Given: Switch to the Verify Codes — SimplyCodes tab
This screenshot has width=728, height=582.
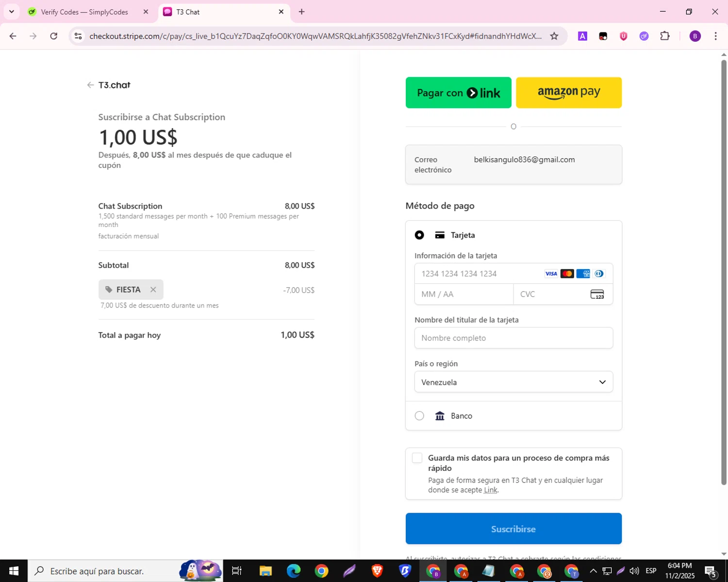Looking at the screenshot, I should click(84, 12).
